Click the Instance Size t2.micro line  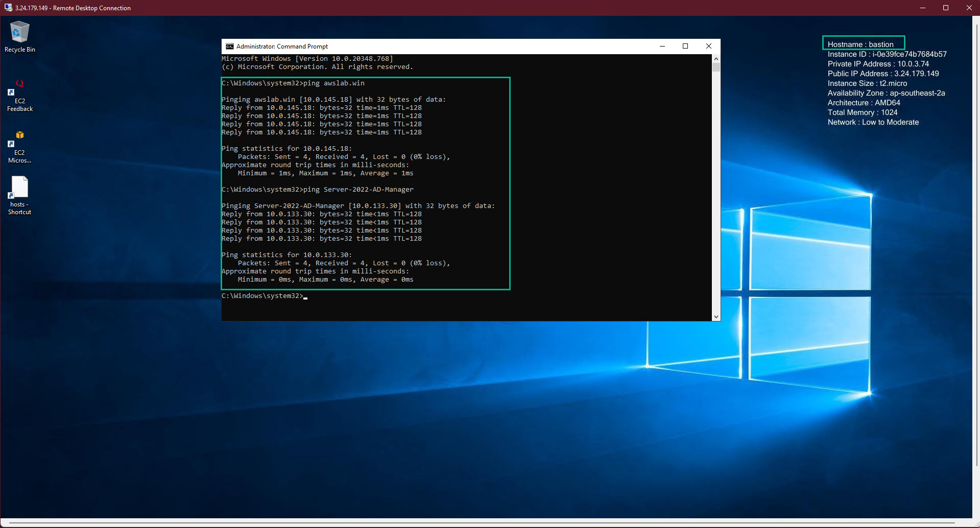click(867, 83)
